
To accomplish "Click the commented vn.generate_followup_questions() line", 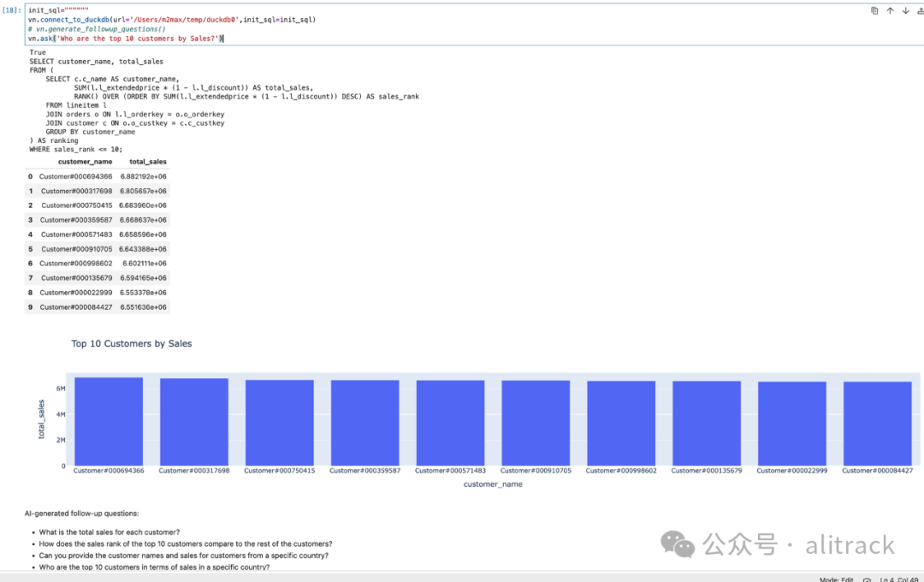I will pos(97,29).
